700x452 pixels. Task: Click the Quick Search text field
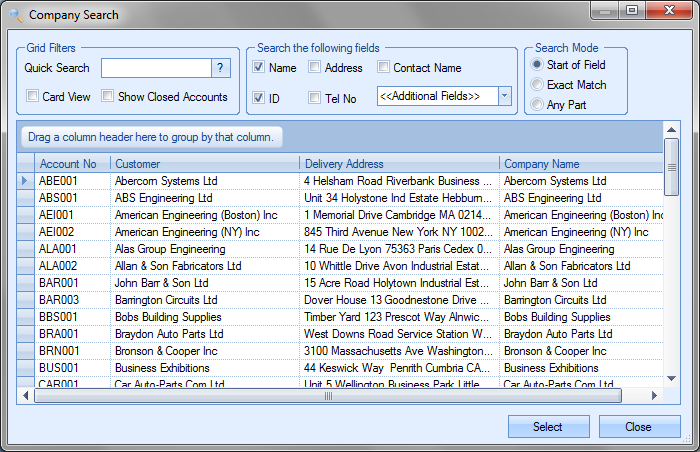click(155, 68)
